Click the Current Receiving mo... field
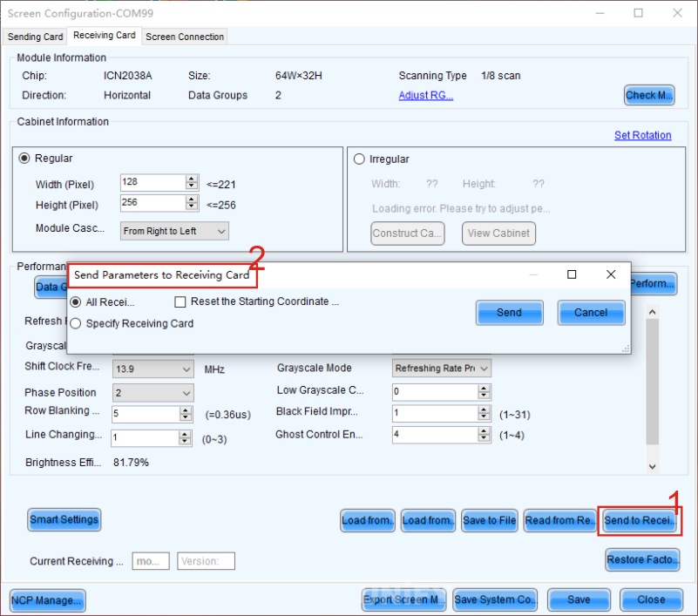Viewport: 698px width, 616px height. (151, 561)
